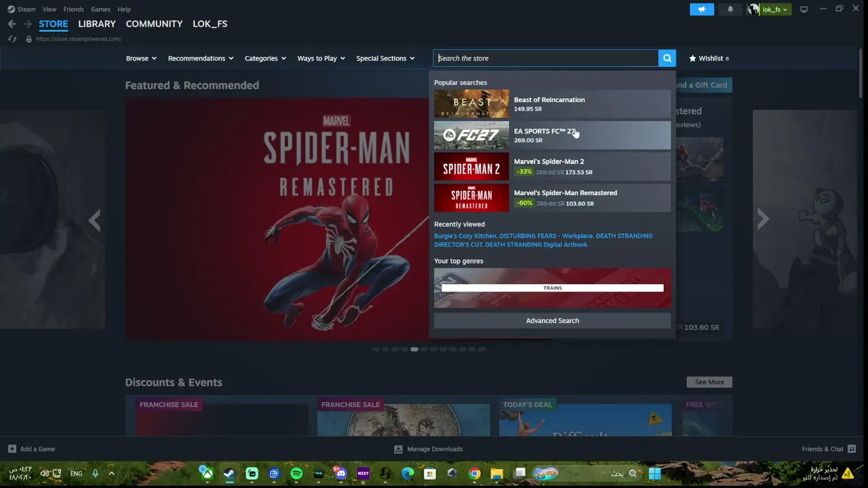Click the highlighted carousel page dot
868x488 pixels.
tap(414, 349)
